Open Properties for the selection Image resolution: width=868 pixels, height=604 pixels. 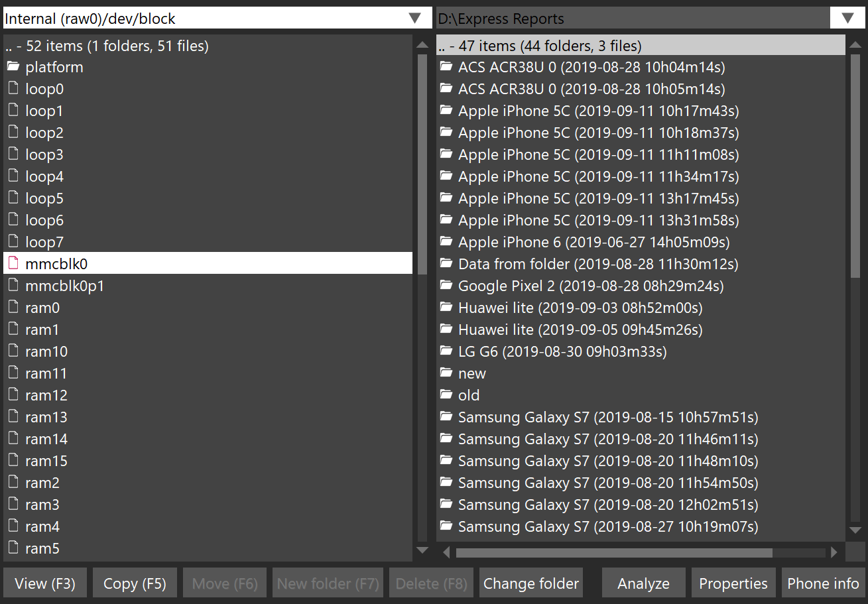point(733,583)
